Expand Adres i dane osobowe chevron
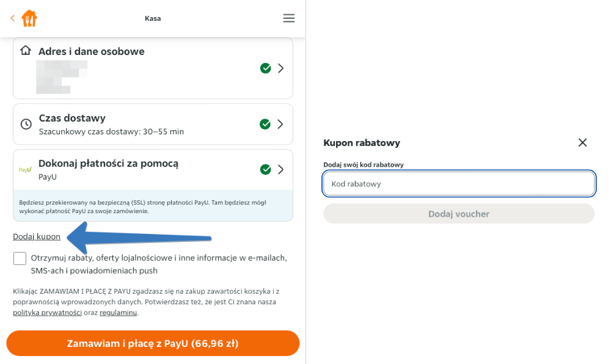The width and height of the screenshot is (611, 364). [x=281, y=68]
